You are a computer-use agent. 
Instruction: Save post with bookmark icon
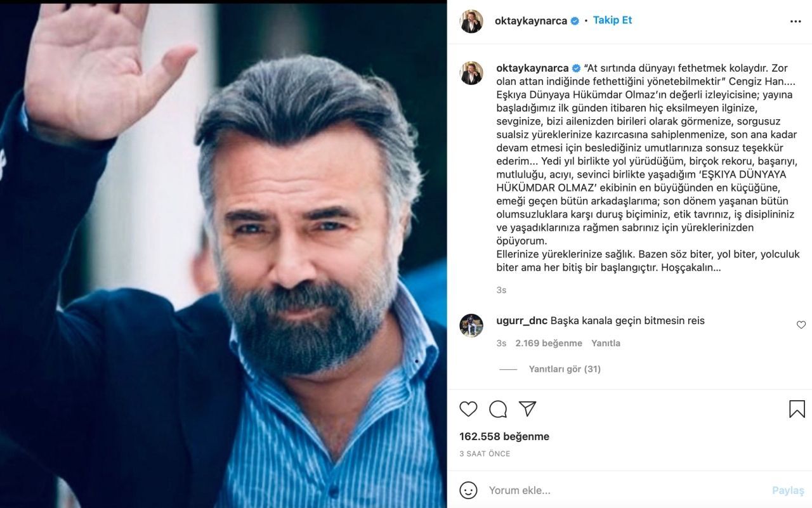tap(797, 409)
